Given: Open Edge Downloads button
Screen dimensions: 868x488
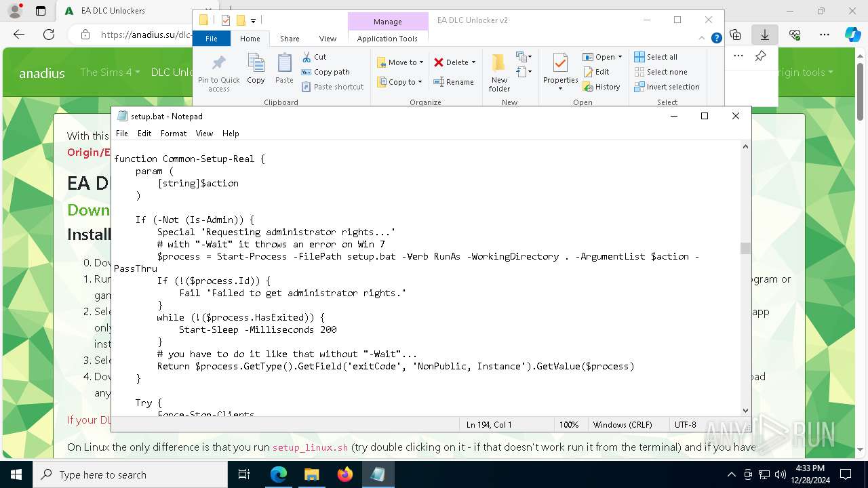Looking at the screenshot, I should pyautogui.click(x=765, y=35).
